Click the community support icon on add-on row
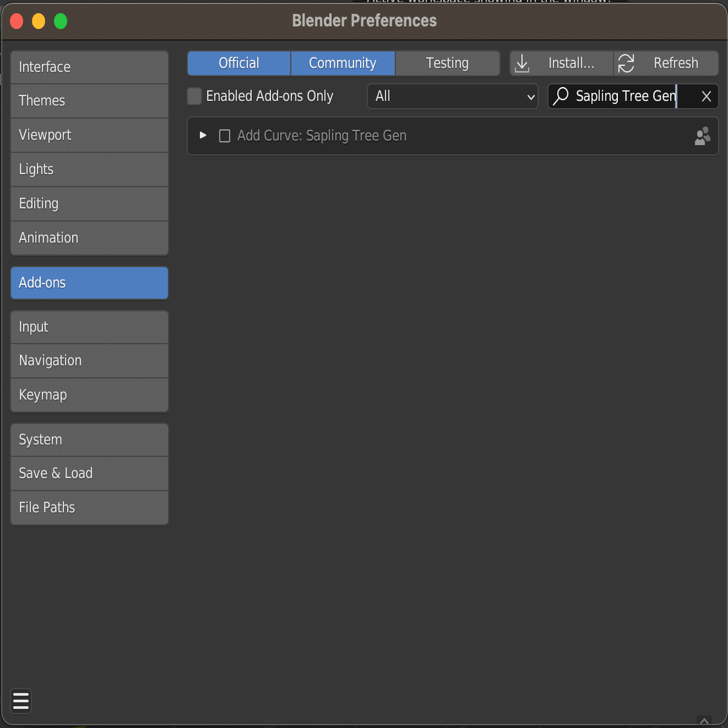The width and height of the screenshot is (728, 728). [702, 136]
